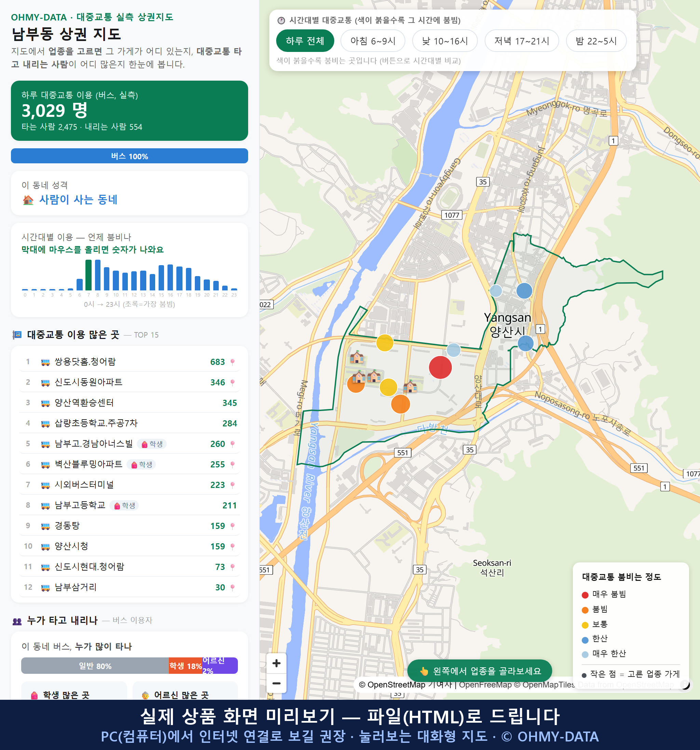Click the bus icon in the 신도시동원아파트 row
This screenshot has width=700, height=750.
pyautogui.click(x=45, y=383)
